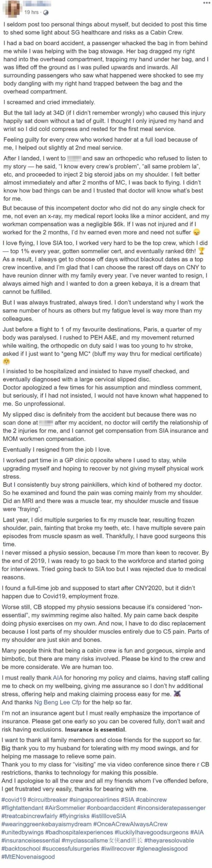Click the #circuitbreaker hashtag
The width and height of the screenshot is (212, 868).
tap(47, 800)
